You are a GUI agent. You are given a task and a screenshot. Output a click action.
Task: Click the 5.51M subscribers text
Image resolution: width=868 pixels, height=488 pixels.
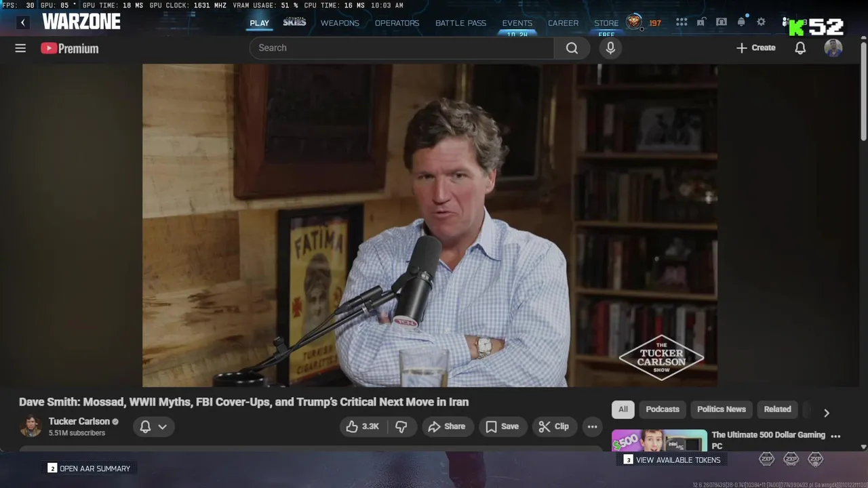pyautogui.click(x=77, y=433)
